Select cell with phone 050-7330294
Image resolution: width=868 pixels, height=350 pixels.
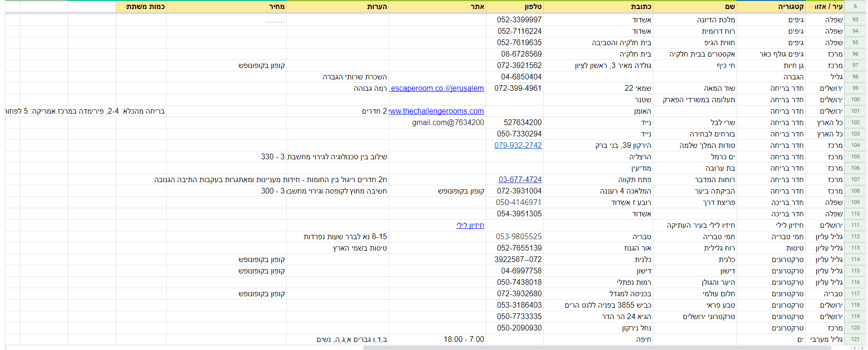(515, 134)
